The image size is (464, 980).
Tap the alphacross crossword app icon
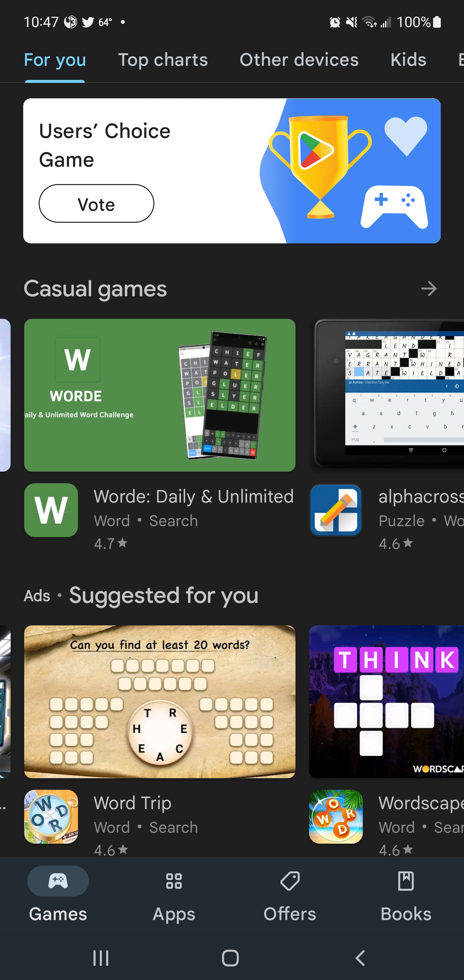pyautogui.click(x=335, y=510)
